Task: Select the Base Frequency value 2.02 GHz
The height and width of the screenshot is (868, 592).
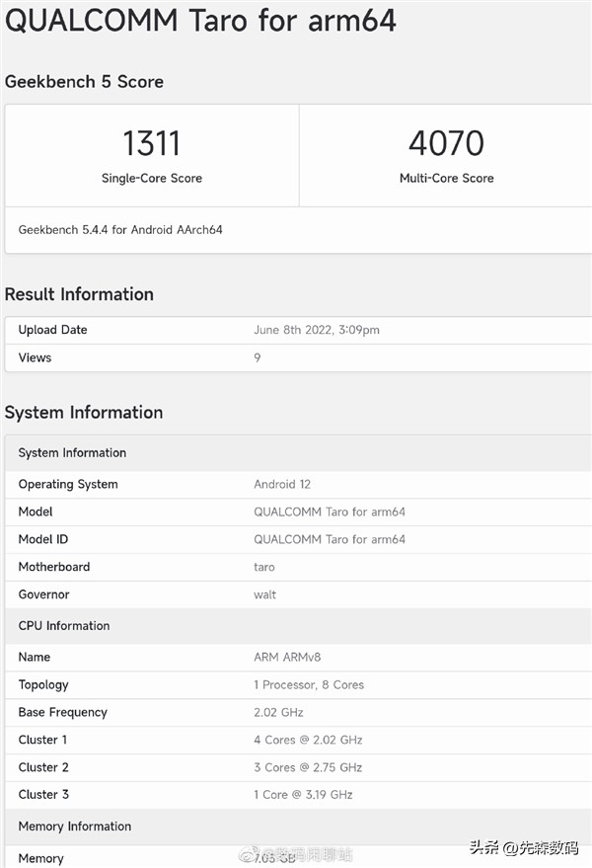Action: [x=279, y=712]
